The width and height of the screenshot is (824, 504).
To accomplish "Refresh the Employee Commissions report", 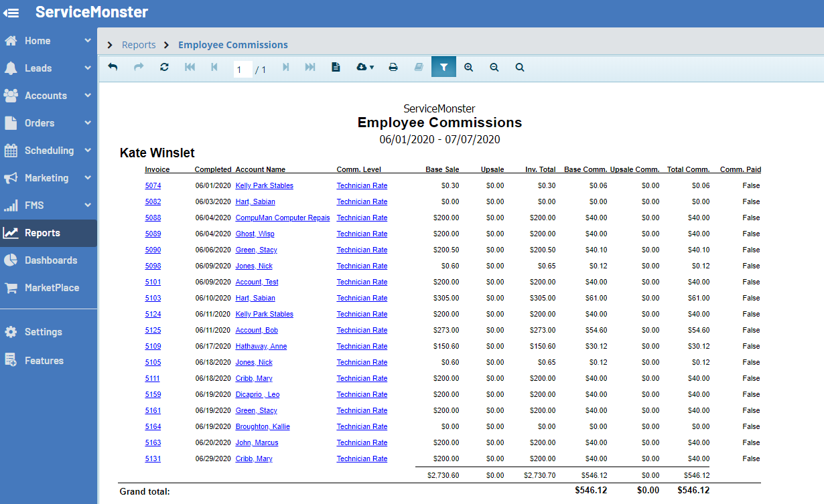I will tap(164, 68).
